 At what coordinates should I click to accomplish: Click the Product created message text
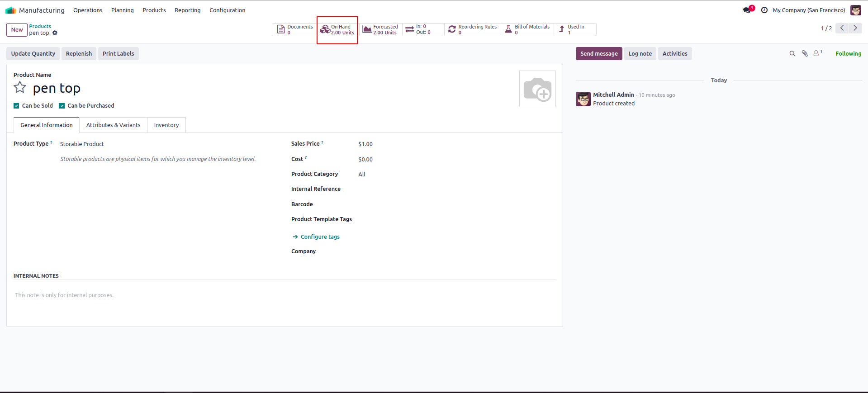click(614, 104)
